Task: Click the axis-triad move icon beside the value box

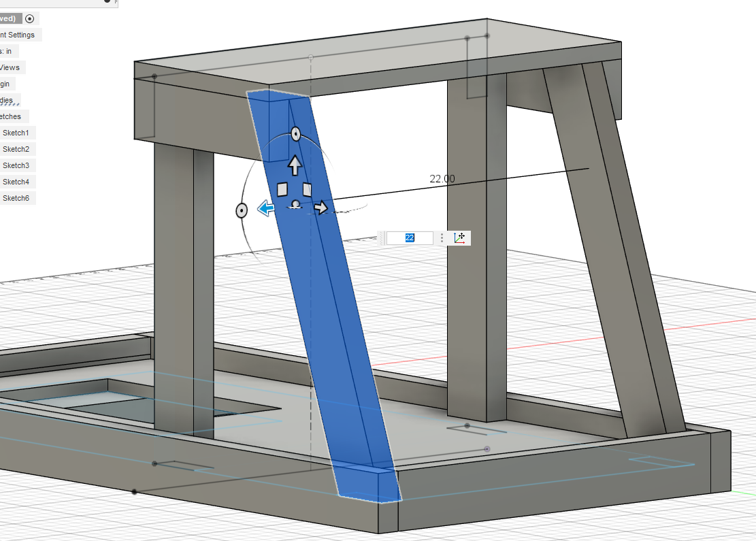Action: (459, 237)
